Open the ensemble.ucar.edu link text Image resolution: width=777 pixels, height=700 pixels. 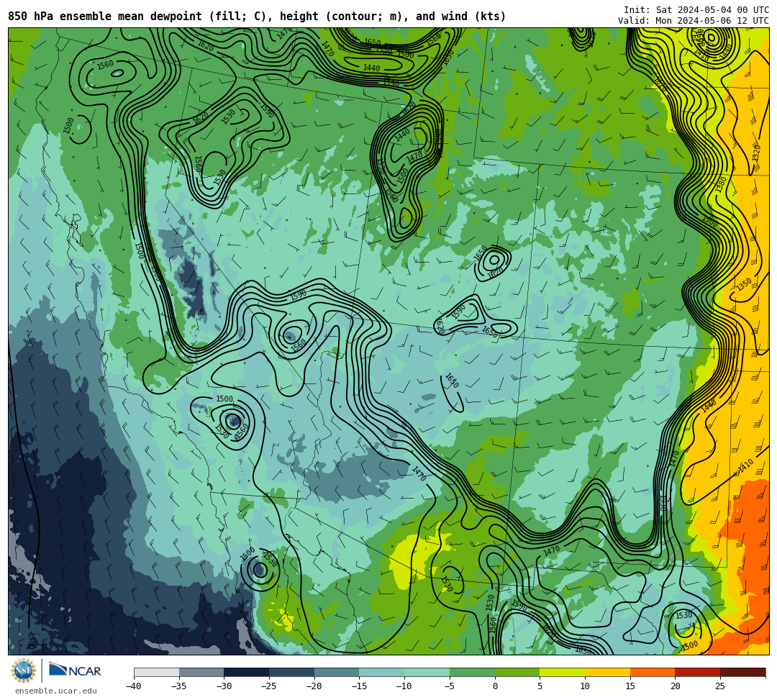click(x=56, y=691)
